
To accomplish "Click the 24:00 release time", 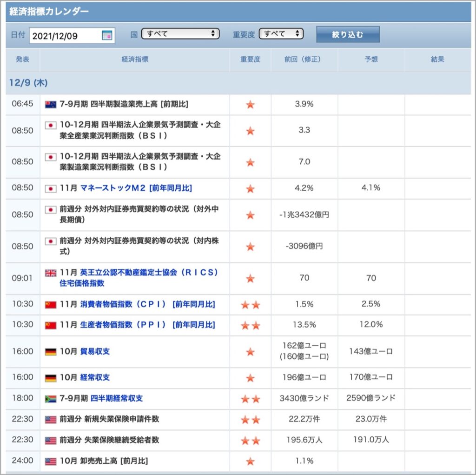I will [22, 461].
